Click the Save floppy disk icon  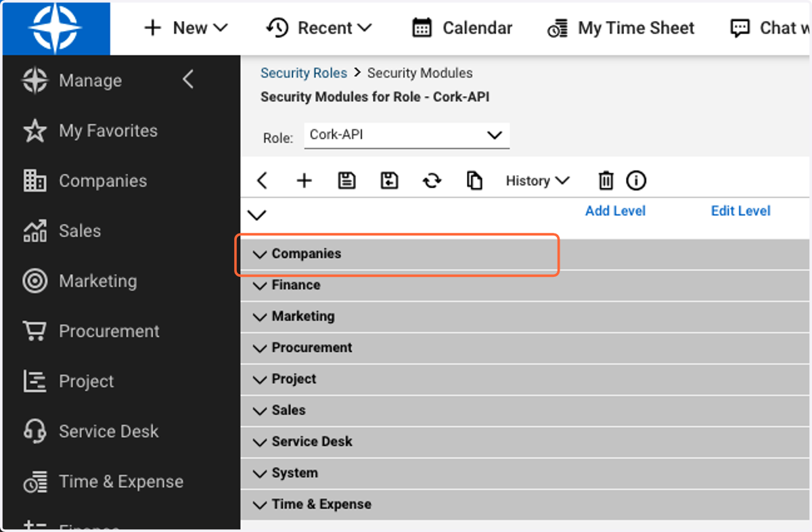(x=347, y=181)
